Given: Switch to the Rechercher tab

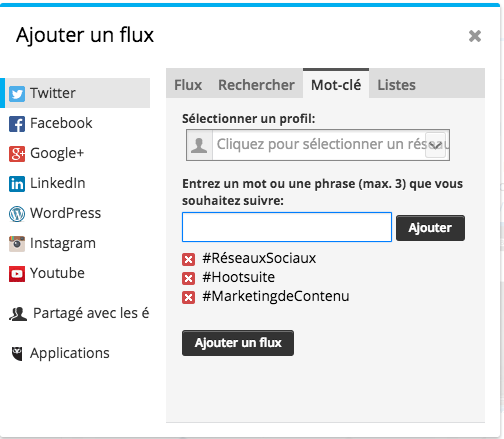Looking at the screenshot, I should pyautogui.click(x=256, y=85).
